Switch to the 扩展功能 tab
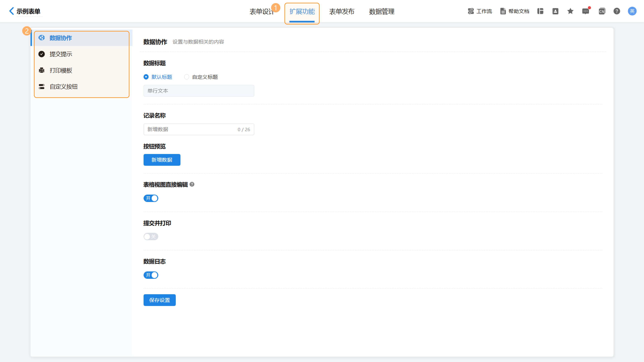Image resolution: width=644 pixels, height=362 pixels. click(x=302, y=12)
